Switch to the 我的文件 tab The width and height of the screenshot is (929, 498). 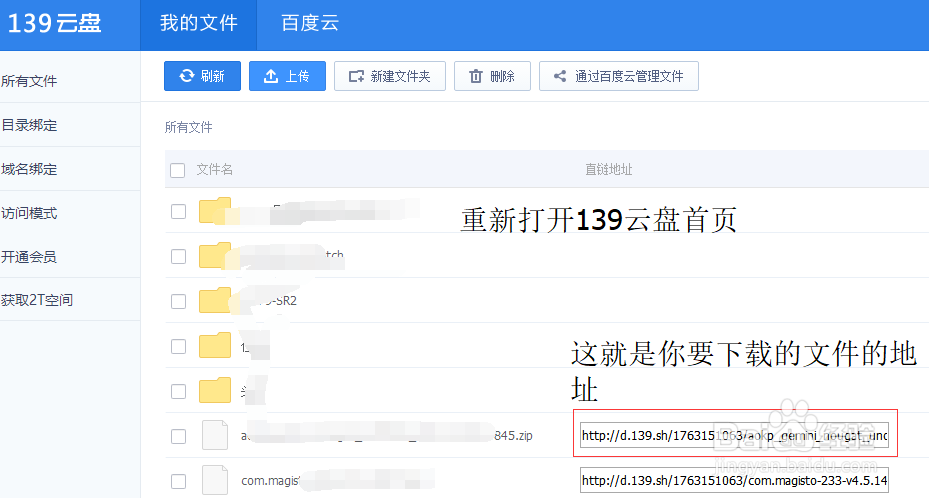click(198, 24)
